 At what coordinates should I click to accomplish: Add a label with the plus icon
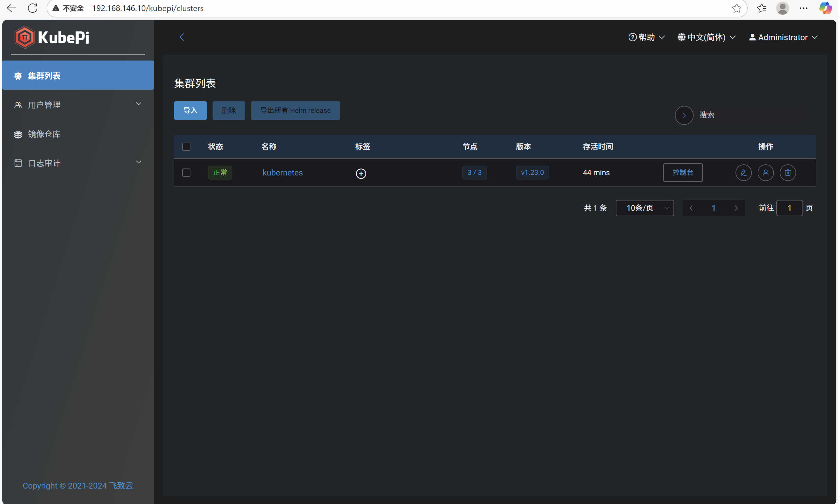click(x=361, y=173)
